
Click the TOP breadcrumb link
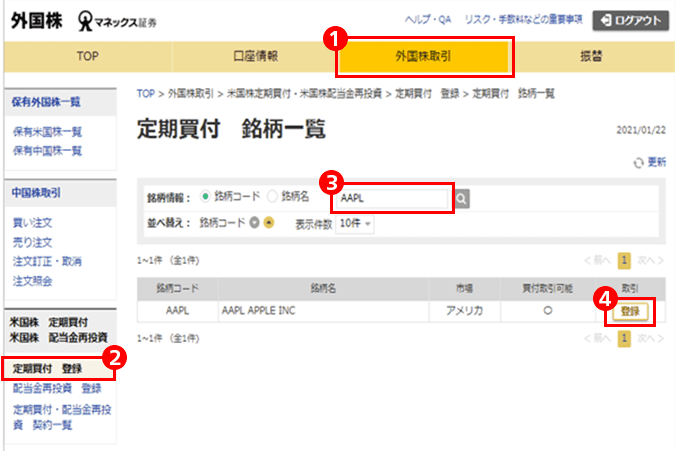[x=146, y=93]
